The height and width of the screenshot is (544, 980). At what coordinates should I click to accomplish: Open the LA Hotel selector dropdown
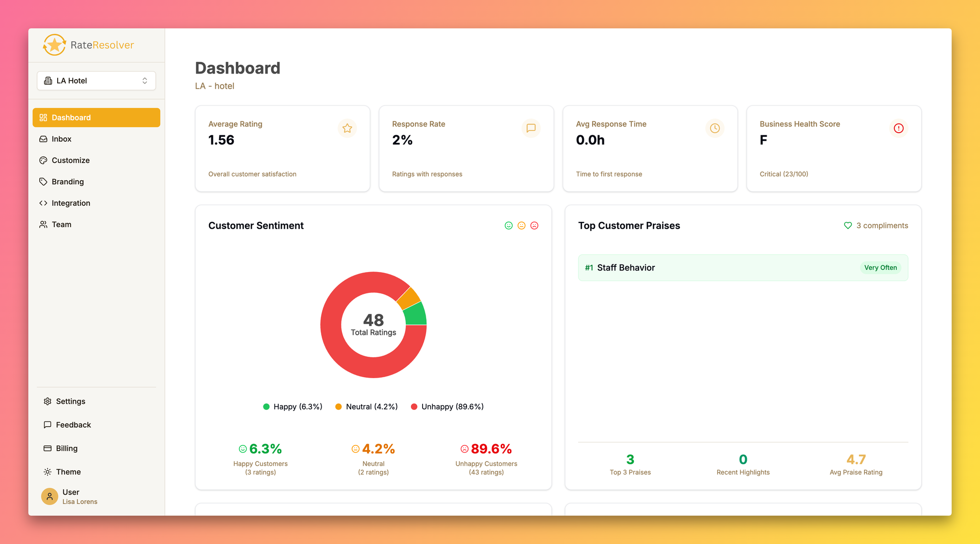point(96,81)
